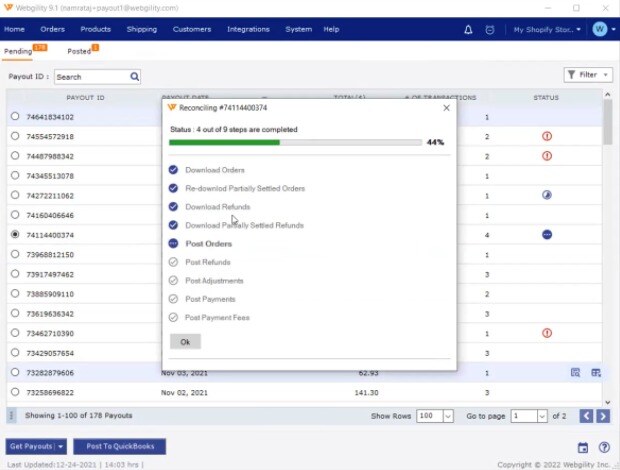Click partial status icon for payout 74272211062
This screenshot has width=620, height=470.
547,195
